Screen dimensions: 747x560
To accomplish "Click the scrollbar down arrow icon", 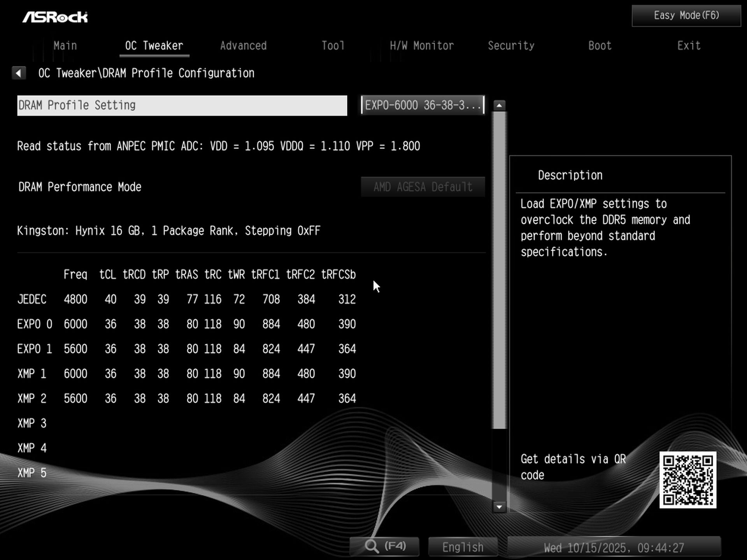I will 499,507.
